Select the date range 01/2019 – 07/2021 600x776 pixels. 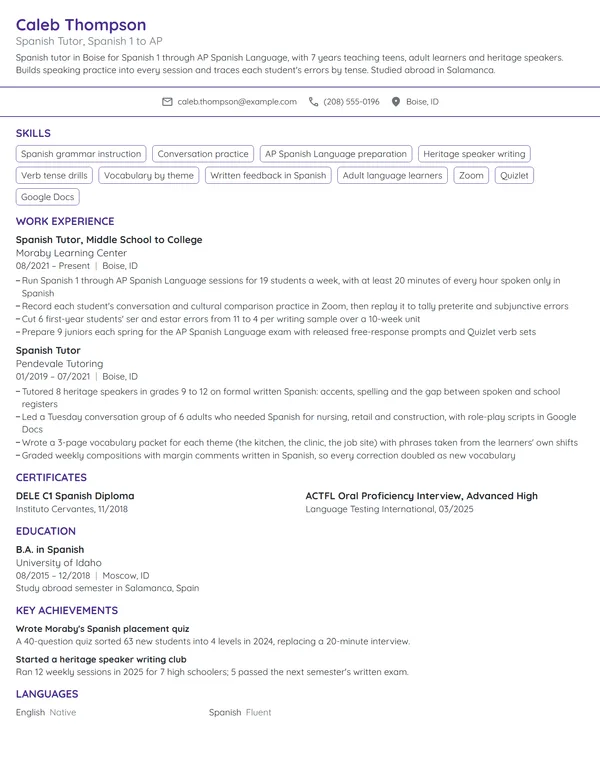(x=53, y=377)
